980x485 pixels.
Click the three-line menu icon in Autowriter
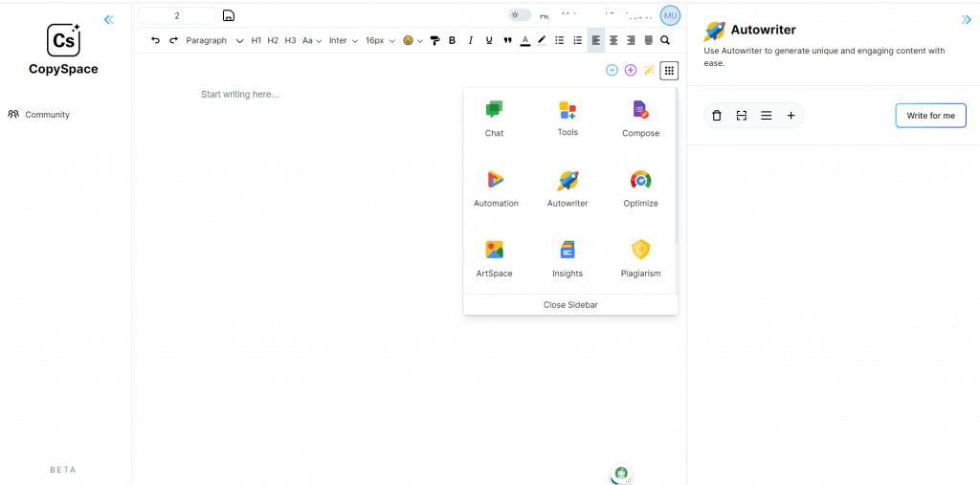(x=766, y=116)
